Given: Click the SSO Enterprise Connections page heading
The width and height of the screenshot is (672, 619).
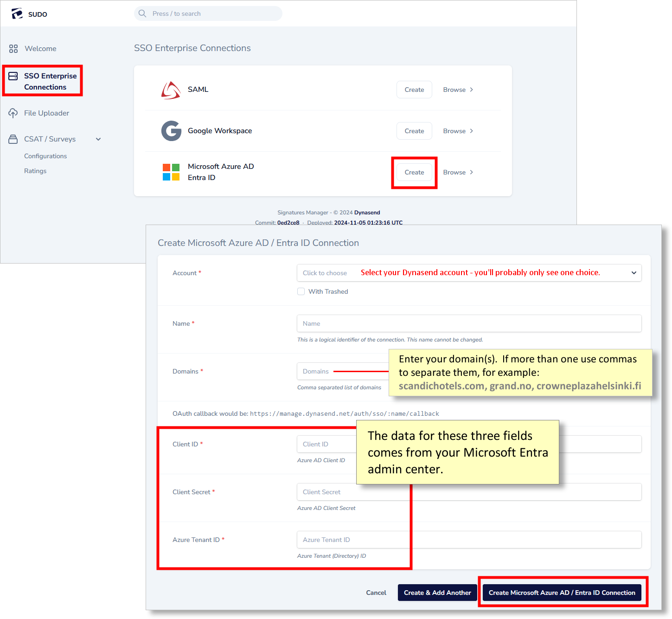Looking at the screenshot, I should click(x=192, y=48).
